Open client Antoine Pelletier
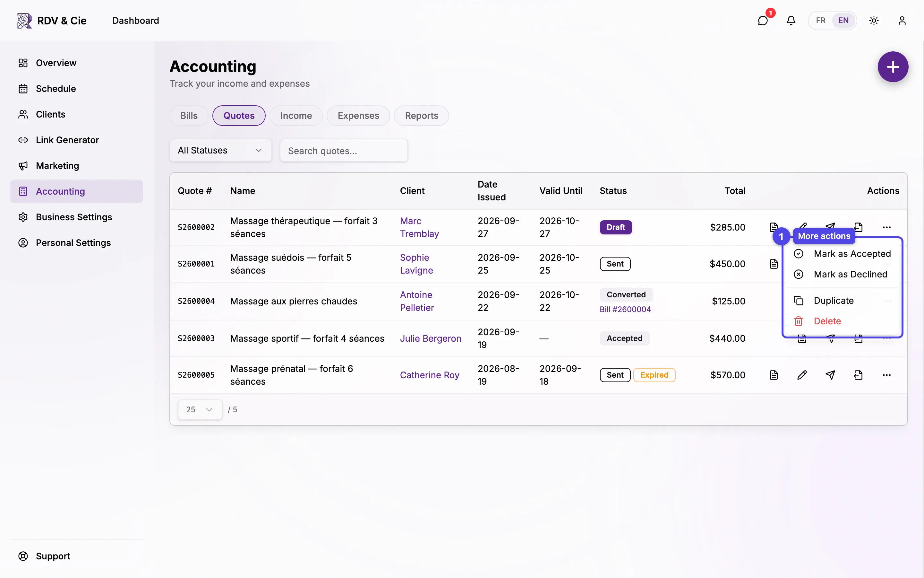 point(416,301)
